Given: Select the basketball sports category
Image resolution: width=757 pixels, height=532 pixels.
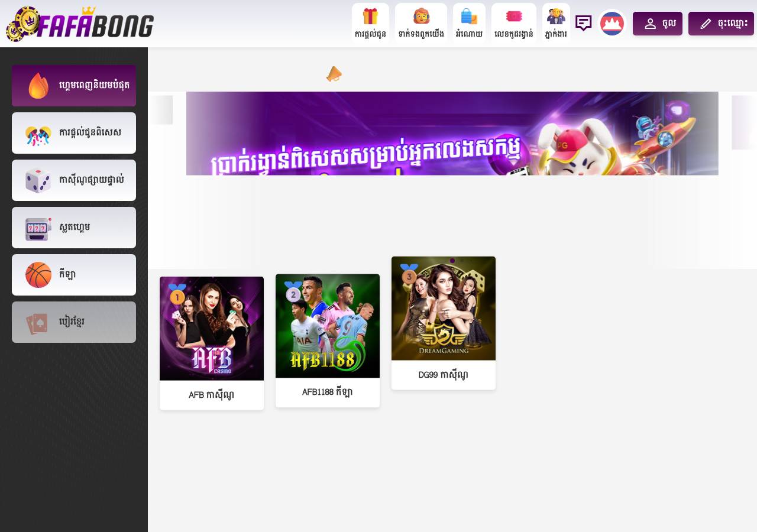Looking at the screenshot, I should [74, 275].
